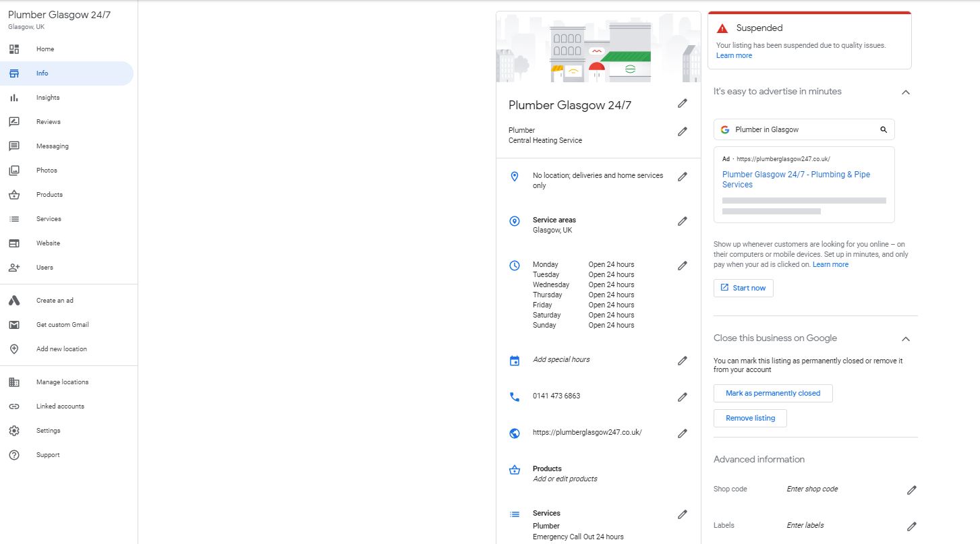
Task: Edit Service areas with pencil icon
Action: tap(683, 221)
